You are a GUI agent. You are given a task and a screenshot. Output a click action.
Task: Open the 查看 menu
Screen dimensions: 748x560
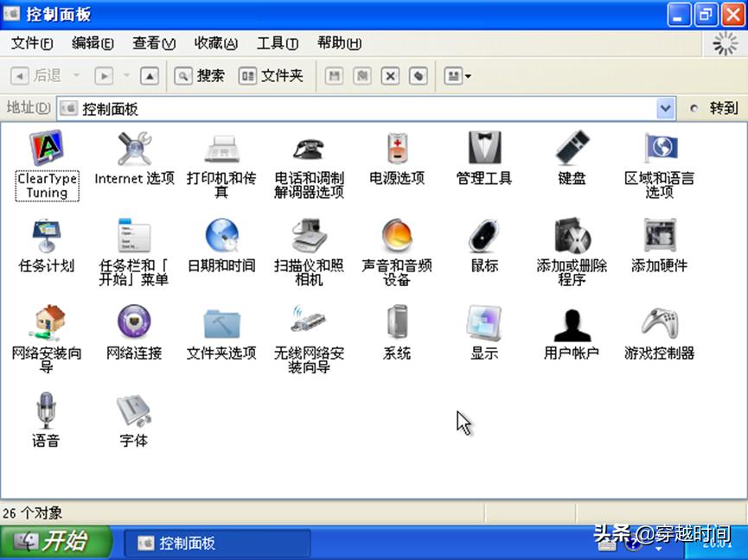pos(153,43)
